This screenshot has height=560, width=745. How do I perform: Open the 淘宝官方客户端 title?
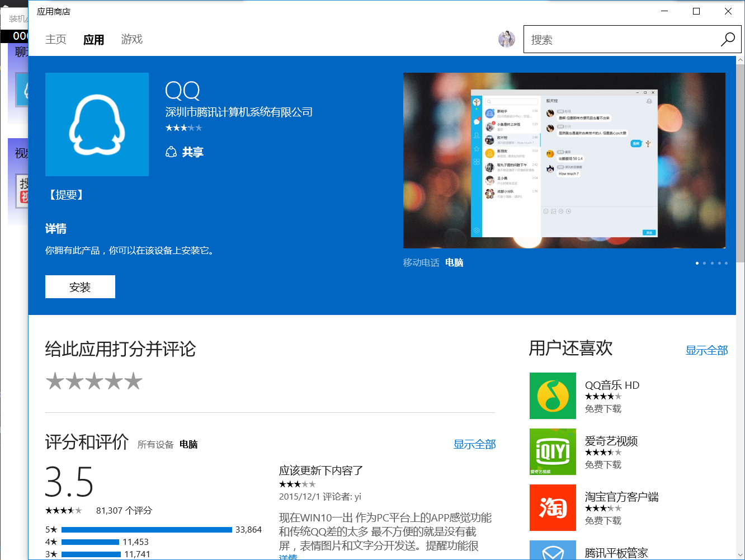622,497
